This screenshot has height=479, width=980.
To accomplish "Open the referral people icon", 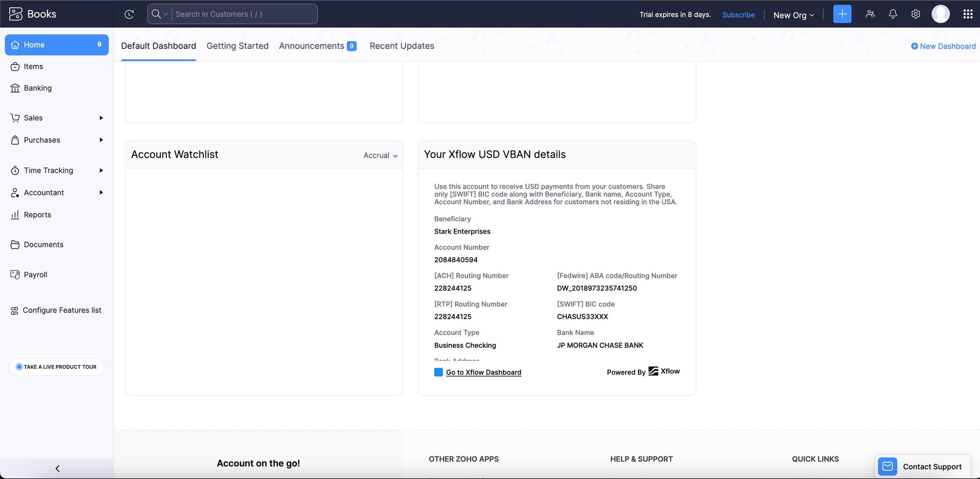I will [870, 14].
